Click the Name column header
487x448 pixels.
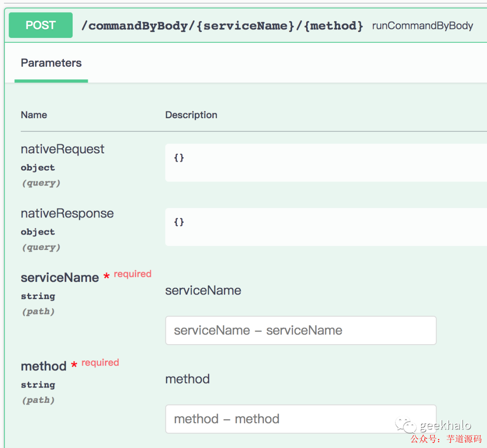coord(34,115)
